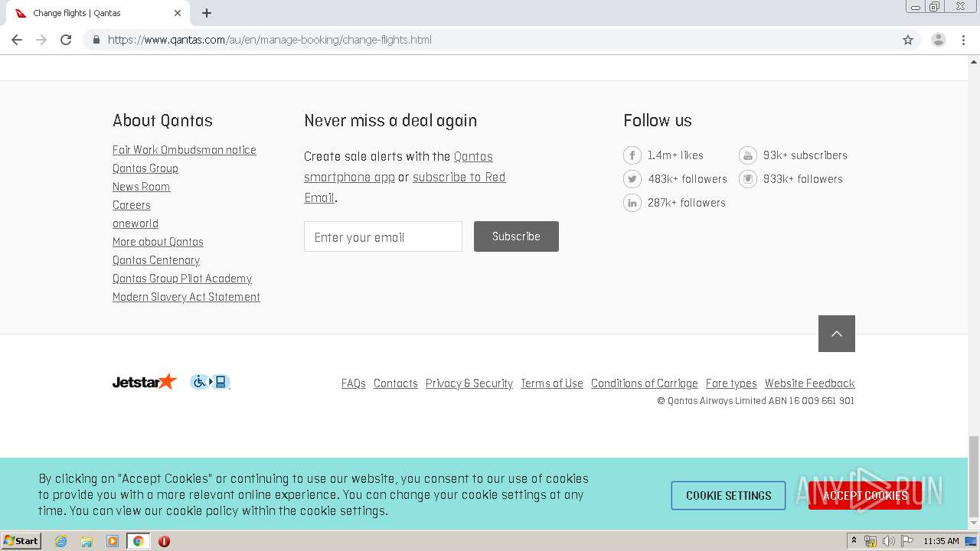Click the taskbar clock 11:35 AM

(941, 541)
